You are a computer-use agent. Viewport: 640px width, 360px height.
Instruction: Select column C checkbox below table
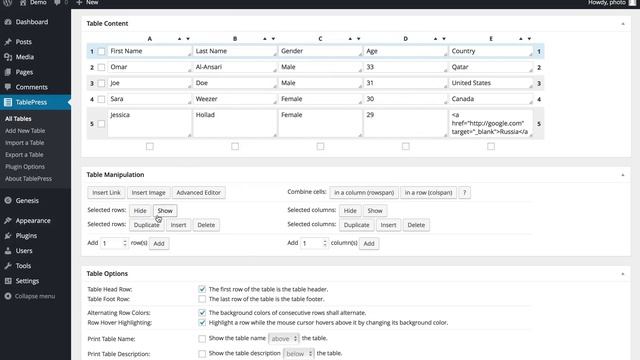pyautogui.click(x=320, y=146)
